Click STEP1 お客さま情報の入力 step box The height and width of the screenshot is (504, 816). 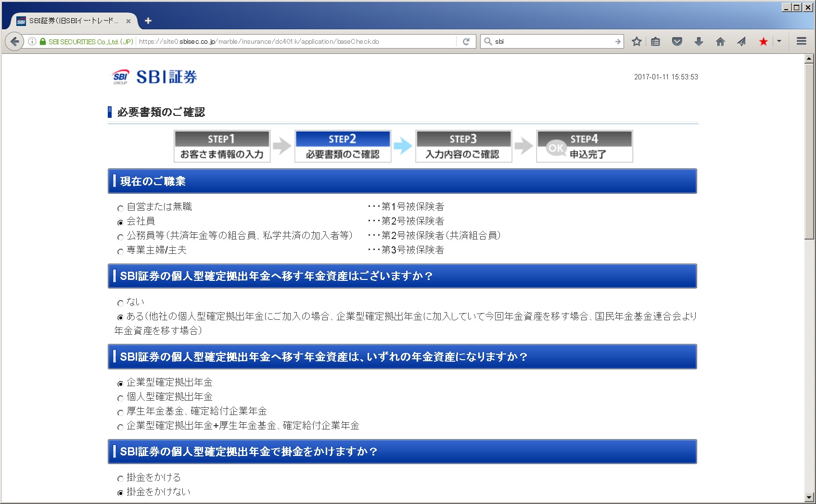222,146
